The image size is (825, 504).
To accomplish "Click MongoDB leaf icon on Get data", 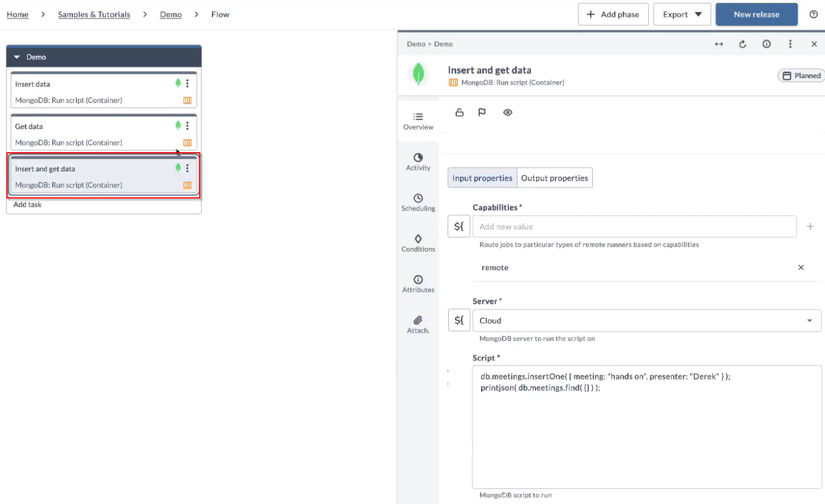I will (178, 126).
